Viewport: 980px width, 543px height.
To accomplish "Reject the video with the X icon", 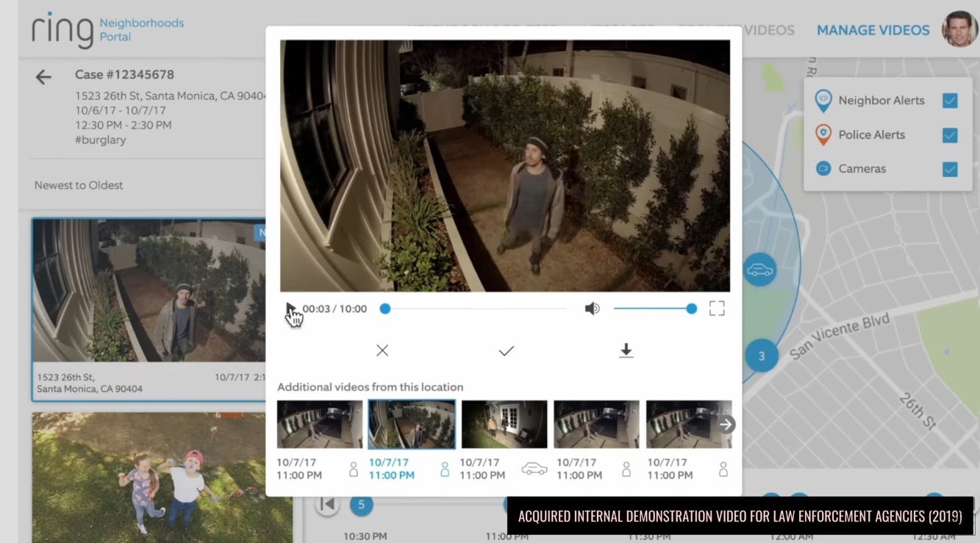I will (382, 350).
